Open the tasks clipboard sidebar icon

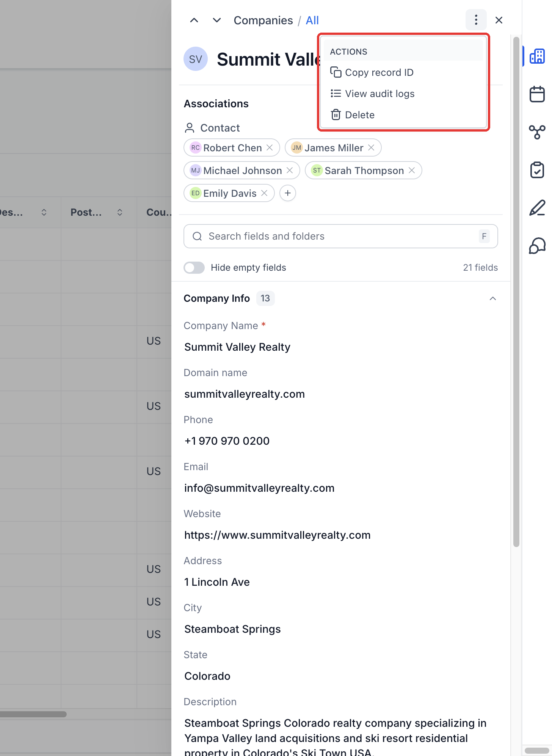click(537, 170)
